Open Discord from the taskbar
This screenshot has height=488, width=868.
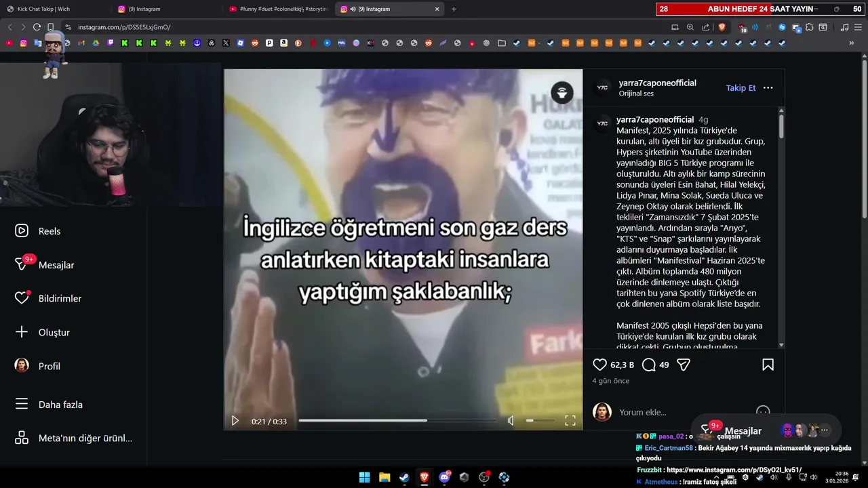click(x=445, y=477)
